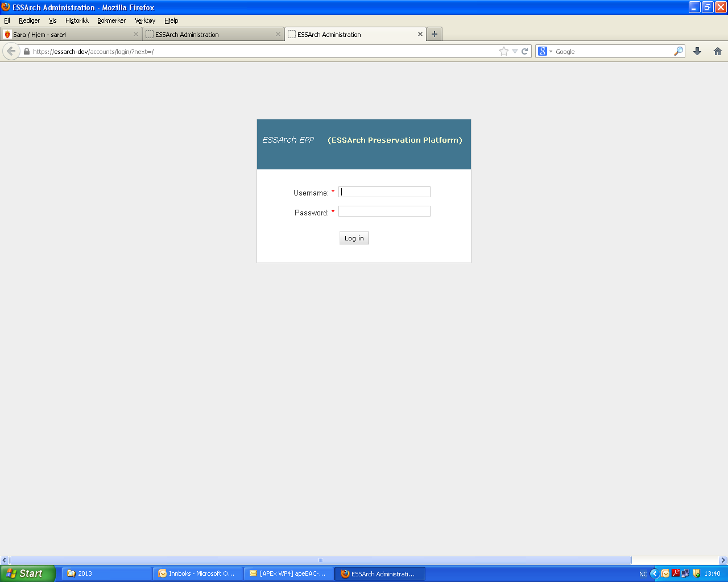Click the Log in button
Viewport: 728px width, 582px height.
click(x=354, y=238)
